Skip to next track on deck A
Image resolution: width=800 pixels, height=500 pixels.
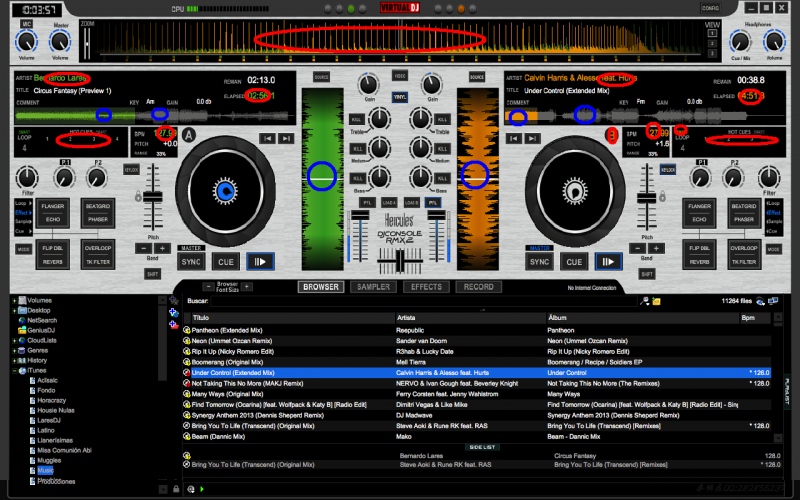tap(286, 138)
